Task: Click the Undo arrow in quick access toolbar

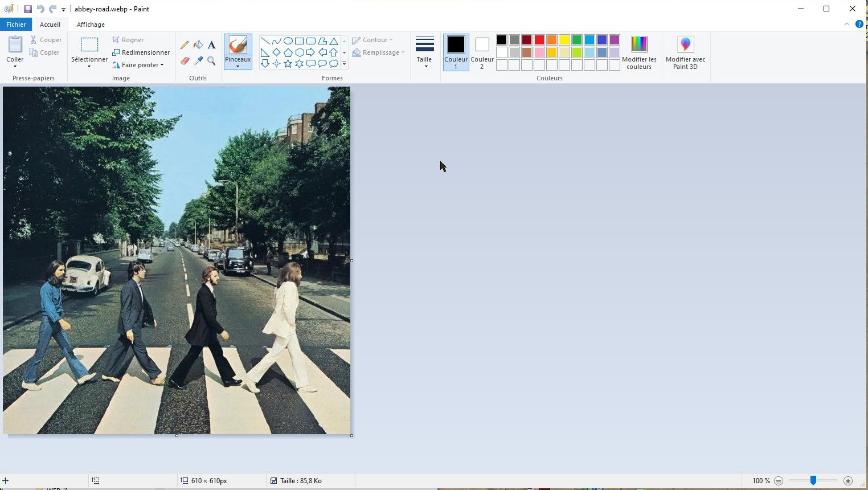Action: [x=40, y=9]
